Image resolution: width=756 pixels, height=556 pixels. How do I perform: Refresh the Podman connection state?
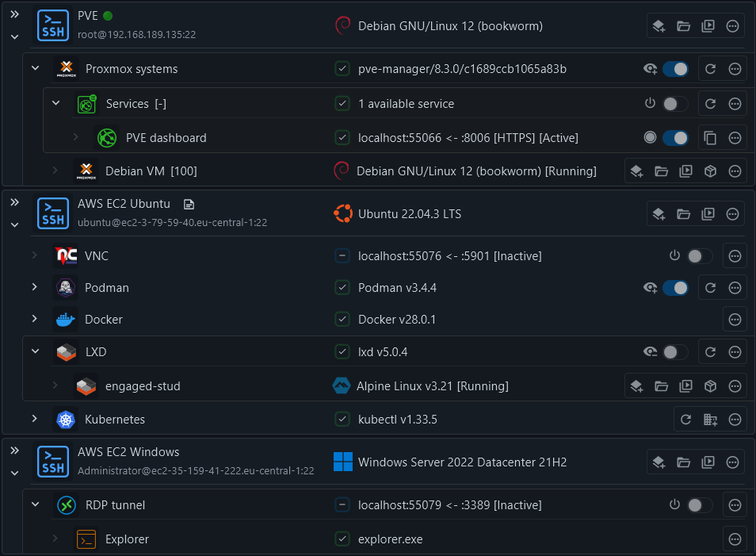pos(710,287)
